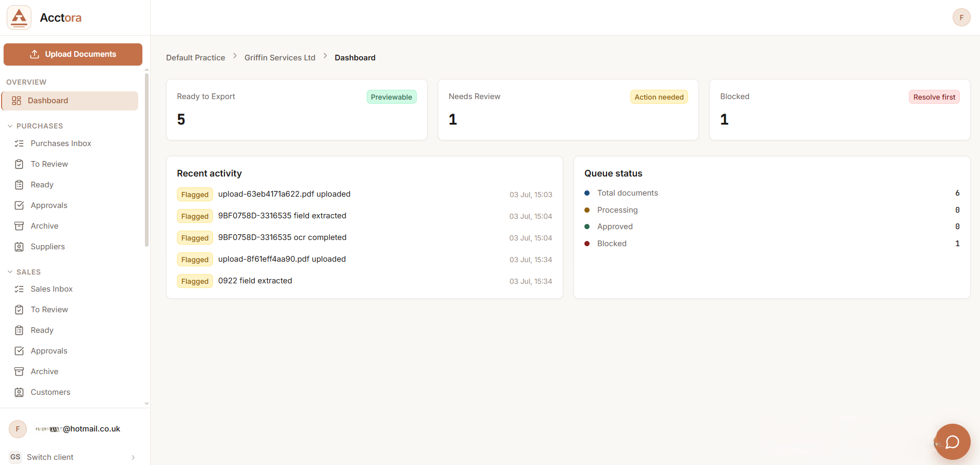This screenshot has width=980, height=465.
Task: Click the Action needed badge
Action: pos(659,97)
